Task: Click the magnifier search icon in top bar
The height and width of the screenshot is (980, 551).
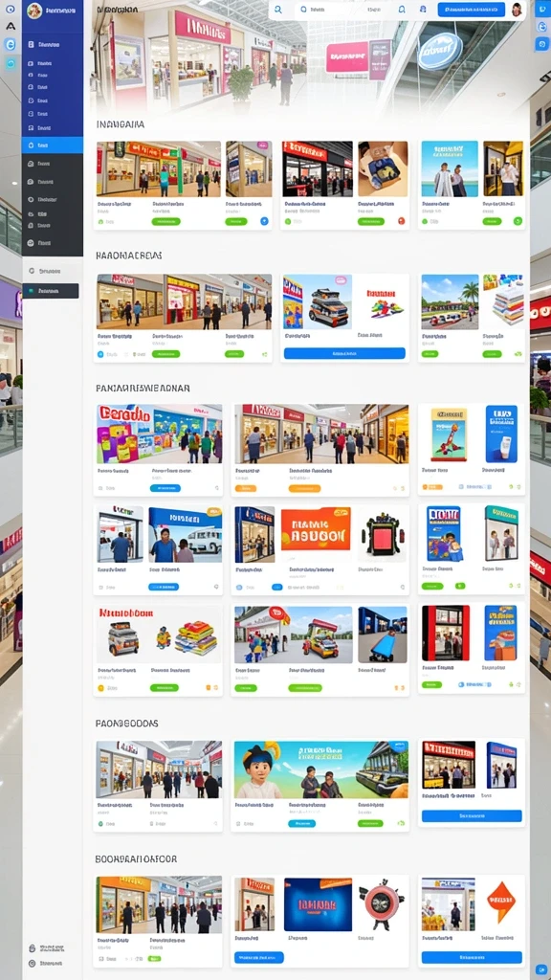Action: tap(278, 10)
